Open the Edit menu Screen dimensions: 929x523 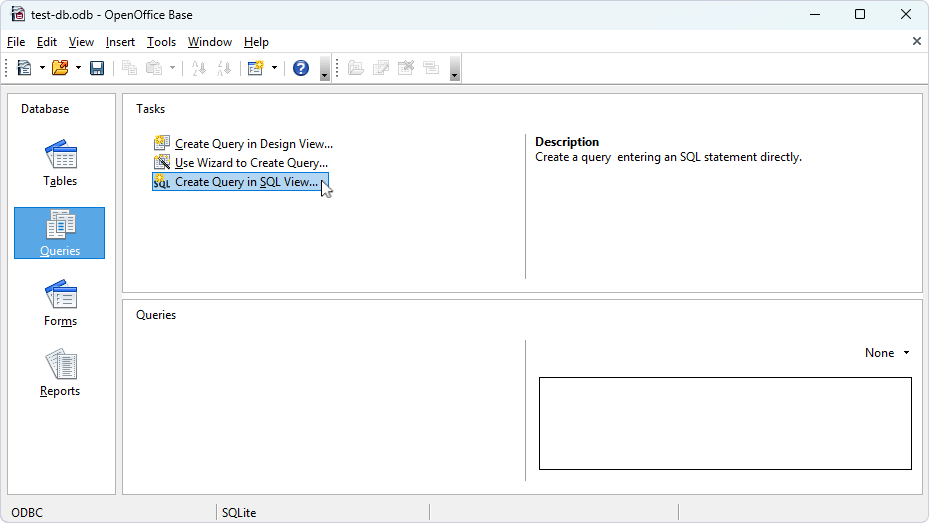coord(47,42)
